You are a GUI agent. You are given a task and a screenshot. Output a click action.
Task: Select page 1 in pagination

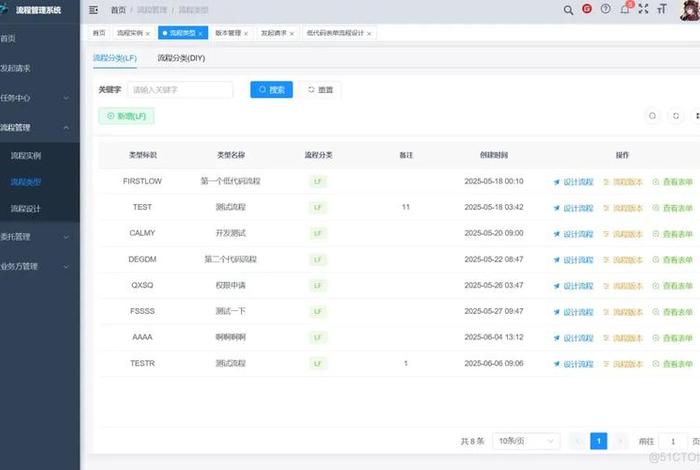click(x=599, y=441)
